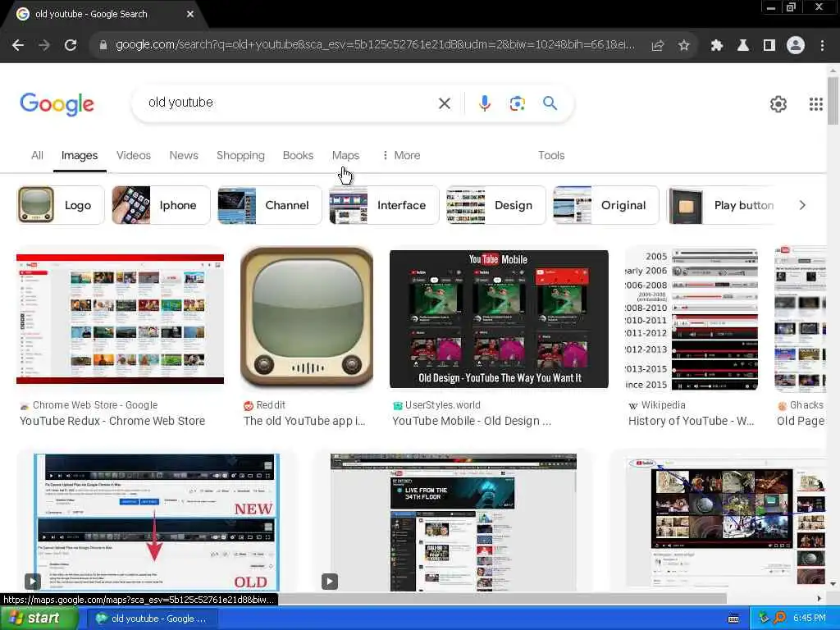840x630 pixels.
Task: Open the Windows Start button
Action: 39,619
